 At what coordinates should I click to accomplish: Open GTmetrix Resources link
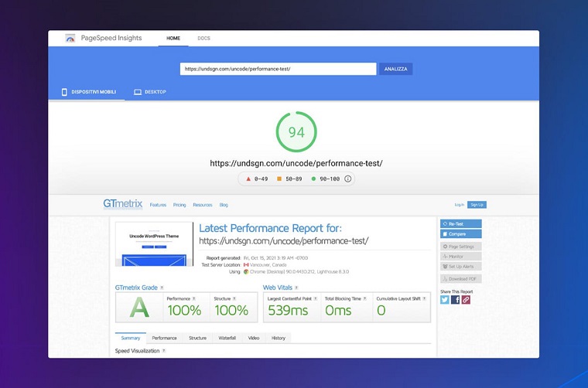point(203,205)
